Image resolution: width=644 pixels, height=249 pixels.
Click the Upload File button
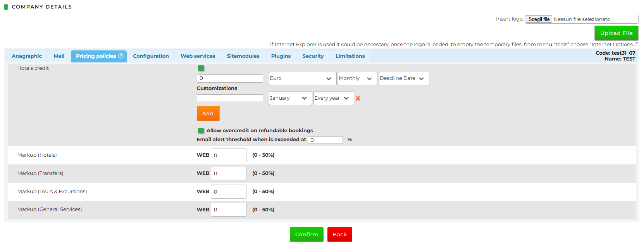coord(616,33)
